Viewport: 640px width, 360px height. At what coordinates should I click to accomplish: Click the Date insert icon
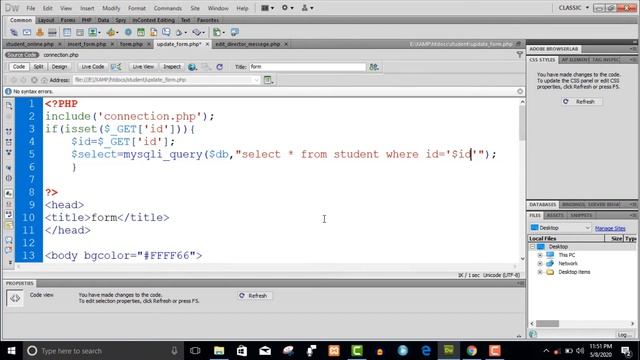[x=141, y=32]
